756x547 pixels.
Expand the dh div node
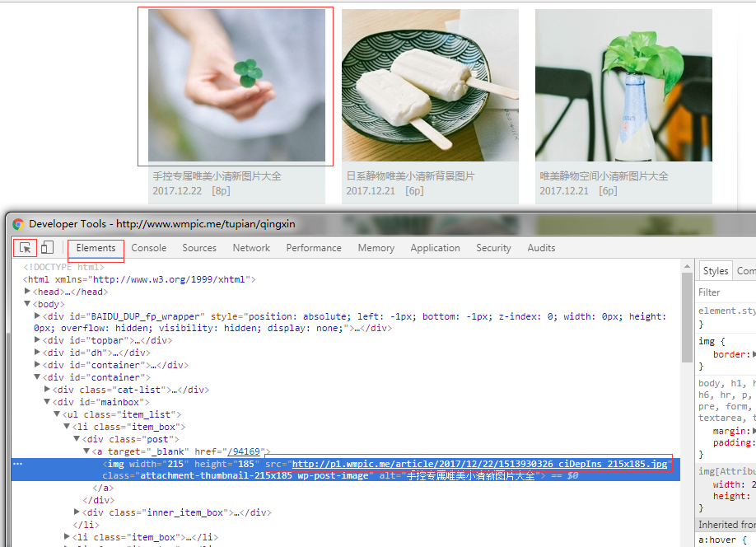pyautogui.click(x=37, y=353)
